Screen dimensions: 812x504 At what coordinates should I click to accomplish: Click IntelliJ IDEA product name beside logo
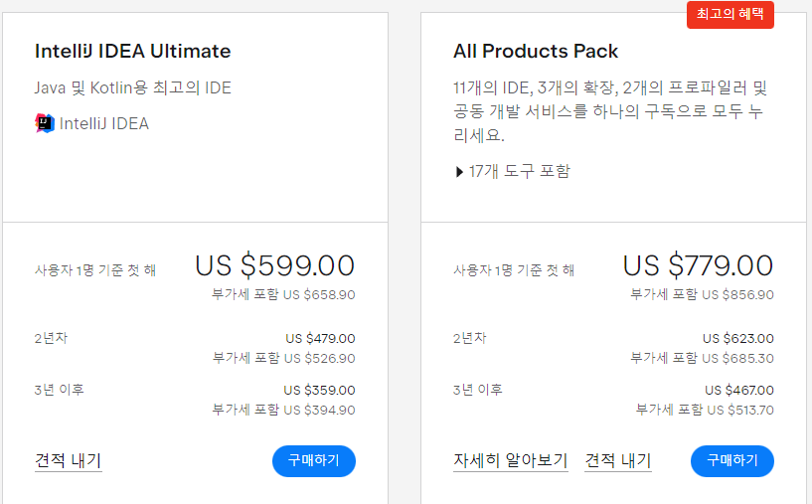(103, 123)
